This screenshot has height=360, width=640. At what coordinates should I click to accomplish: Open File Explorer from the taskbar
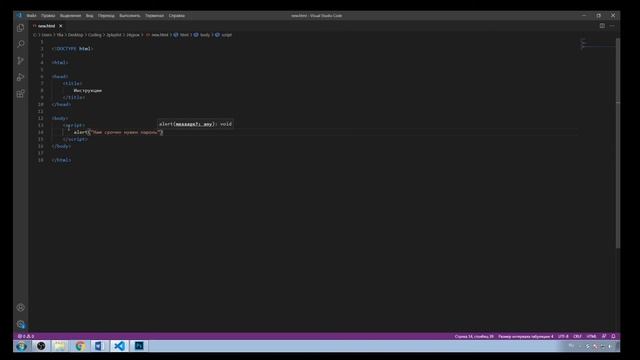pyautogui.click(x=60, y=346)
